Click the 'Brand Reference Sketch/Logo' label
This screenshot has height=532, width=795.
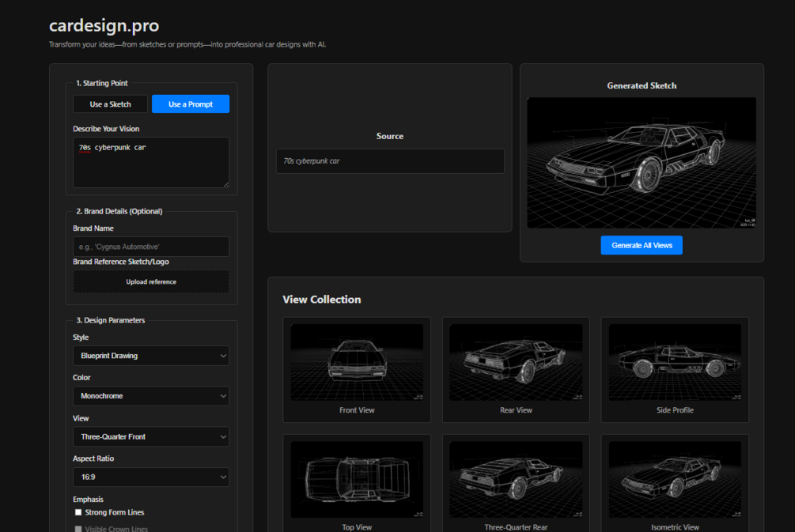(121, 262)
